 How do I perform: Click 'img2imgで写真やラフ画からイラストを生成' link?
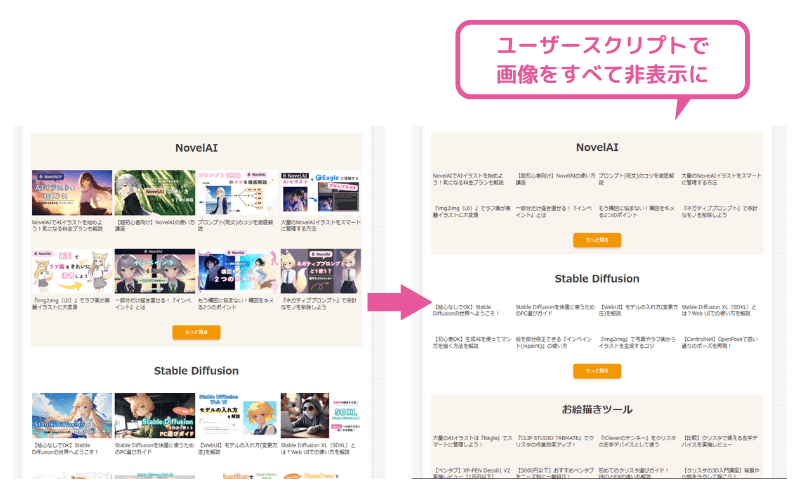[x=637, y=342]
